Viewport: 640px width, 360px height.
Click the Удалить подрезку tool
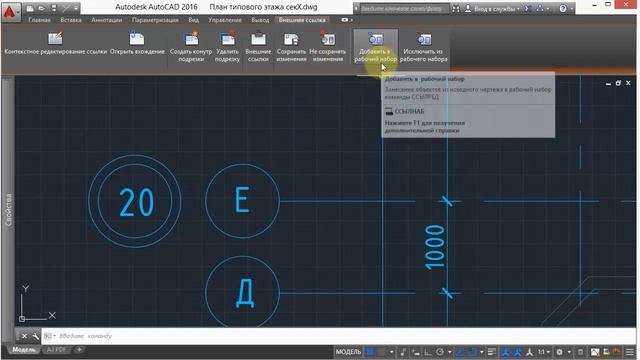(x=227, y=47)
